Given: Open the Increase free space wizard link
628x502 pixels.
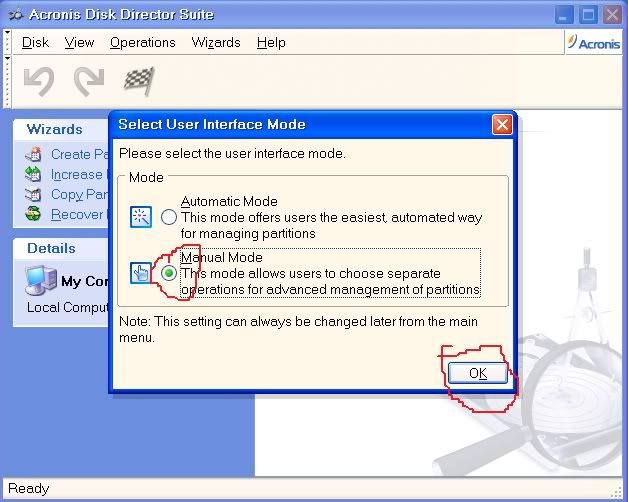Looking at the screenshot, I should (79, 174).
